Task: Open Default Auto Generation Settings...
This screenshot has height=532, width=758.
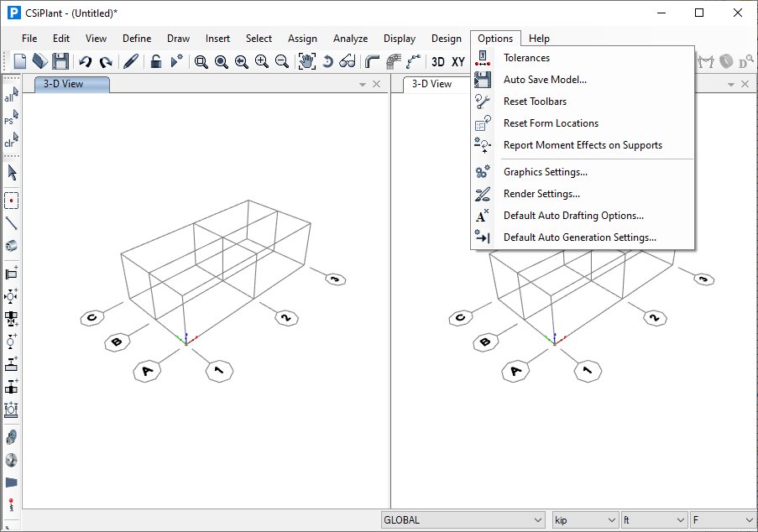Action: pyautogui.click(x=583, y=237)
